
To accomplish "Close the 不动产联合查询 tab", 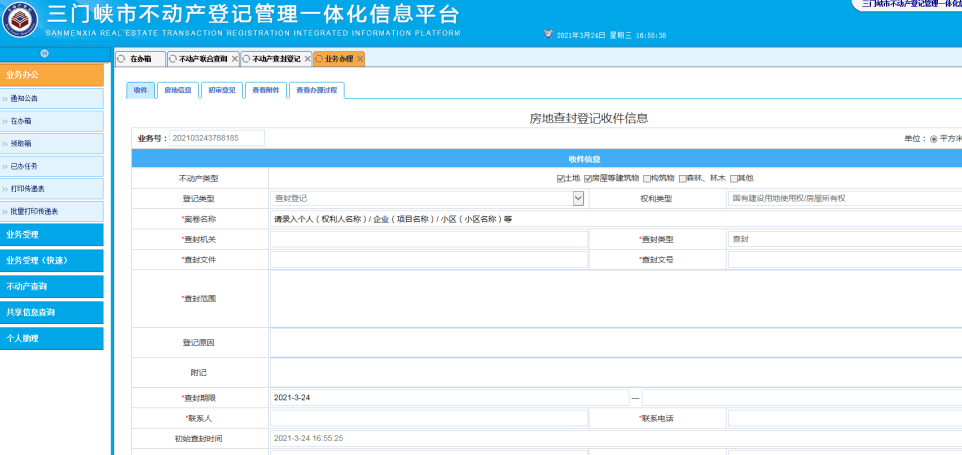I will (235, 59).
